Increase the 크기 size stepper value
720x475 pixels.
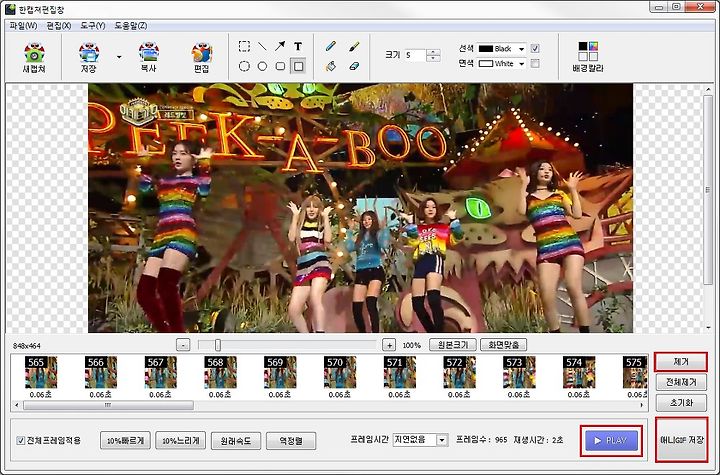[433, 52]
